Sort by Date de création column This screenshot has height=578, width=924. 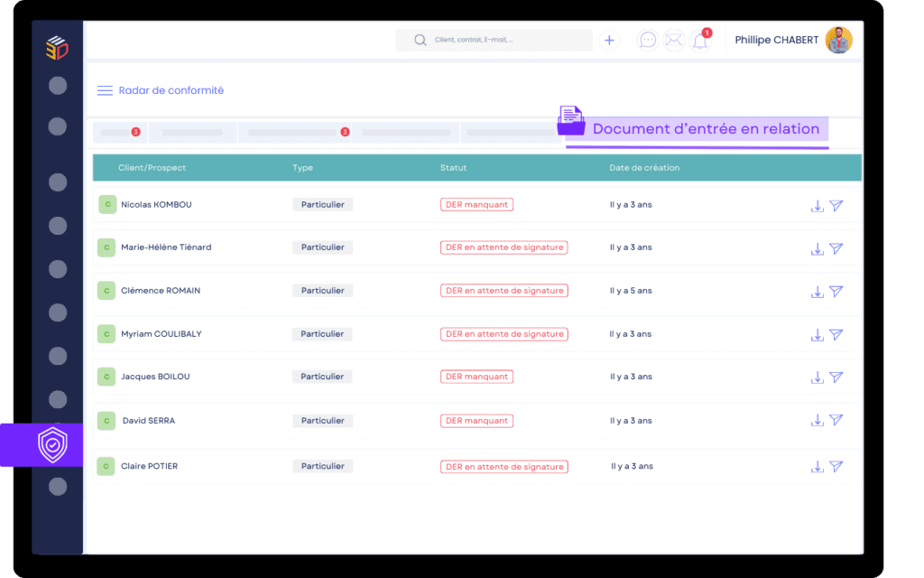[x=644, y=168]
